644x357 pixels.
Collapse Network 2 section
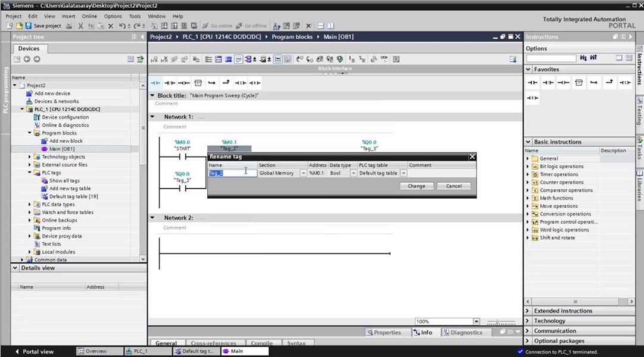(x=153, y=218)
